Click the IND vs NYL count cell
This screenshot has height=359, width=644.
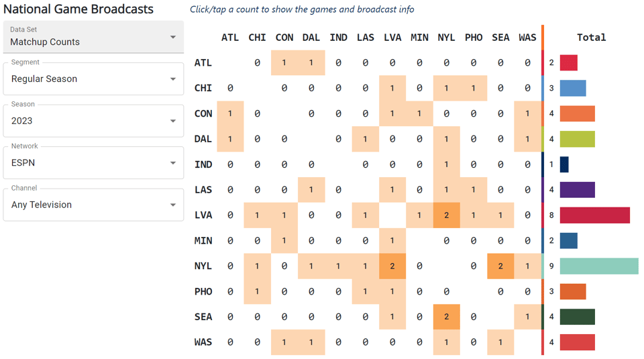pyautogui.click(x=446, y=164)
